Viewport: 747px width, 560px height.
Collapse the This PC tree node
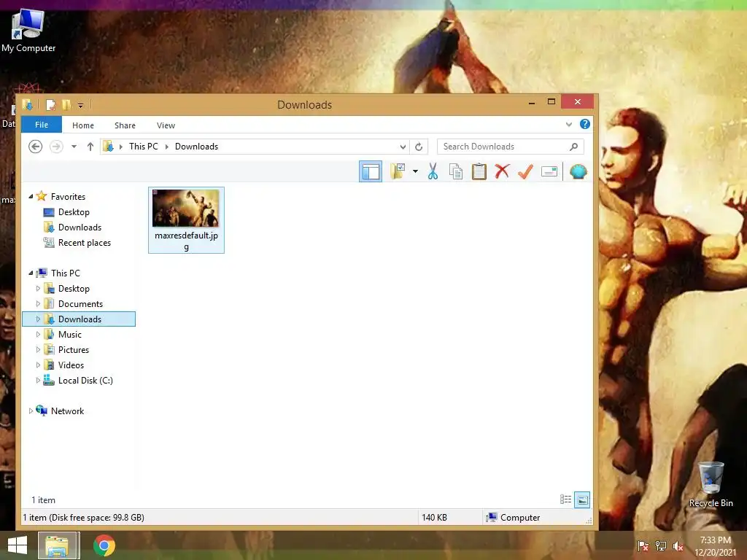[x=31, y=273]
